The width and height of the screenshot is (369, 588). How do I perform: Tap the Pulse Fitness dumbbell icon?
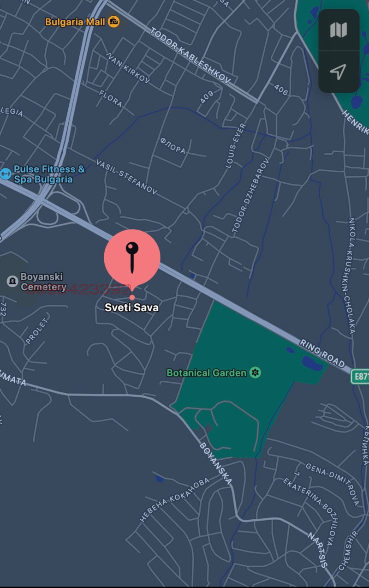[x=6, y=174]
